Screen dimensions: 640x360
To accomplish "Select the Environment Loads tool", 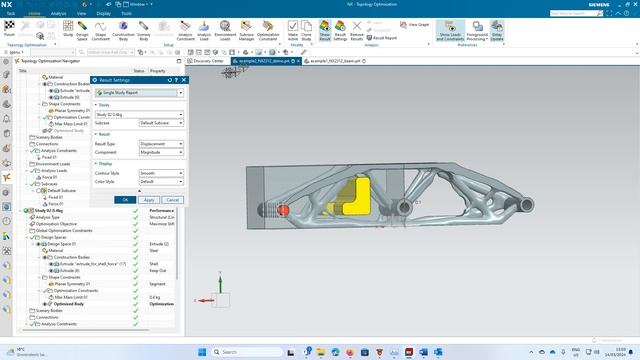I will [225, 31].
